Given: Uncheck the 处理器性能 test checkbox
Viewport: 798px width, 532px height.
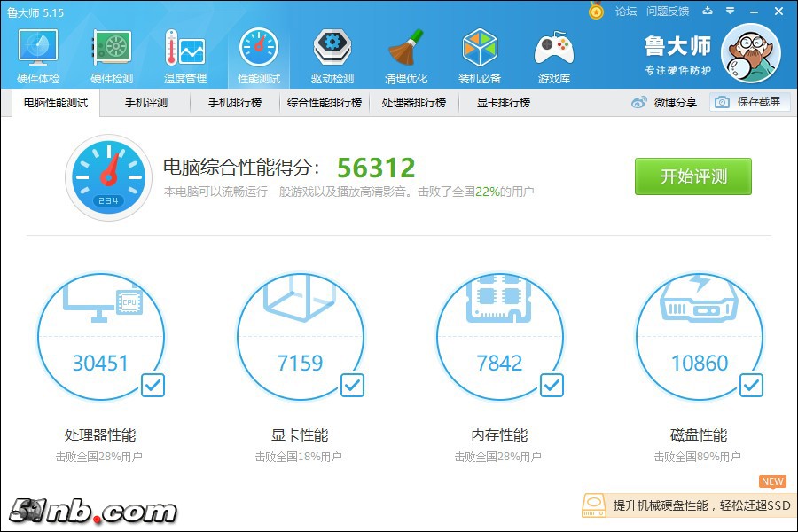Looking at the screenshot, I should coord(153,385).
